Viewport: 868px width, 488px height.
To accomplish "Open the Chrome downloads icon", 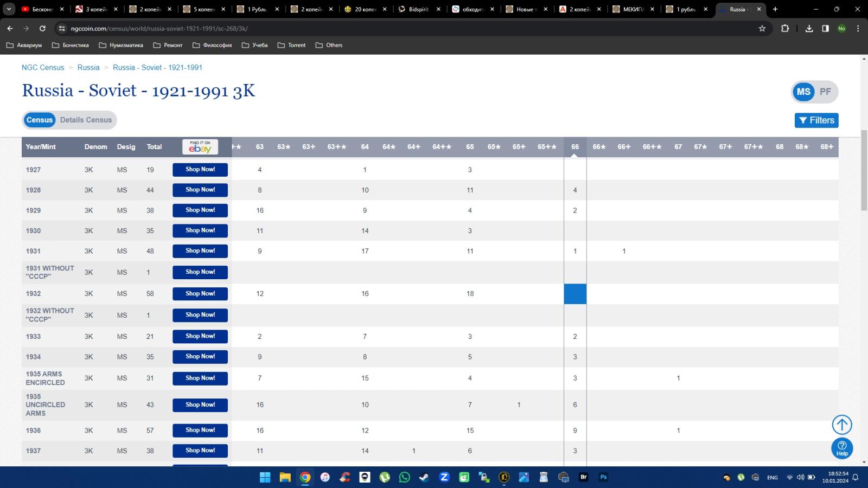I will coord(809,28).
